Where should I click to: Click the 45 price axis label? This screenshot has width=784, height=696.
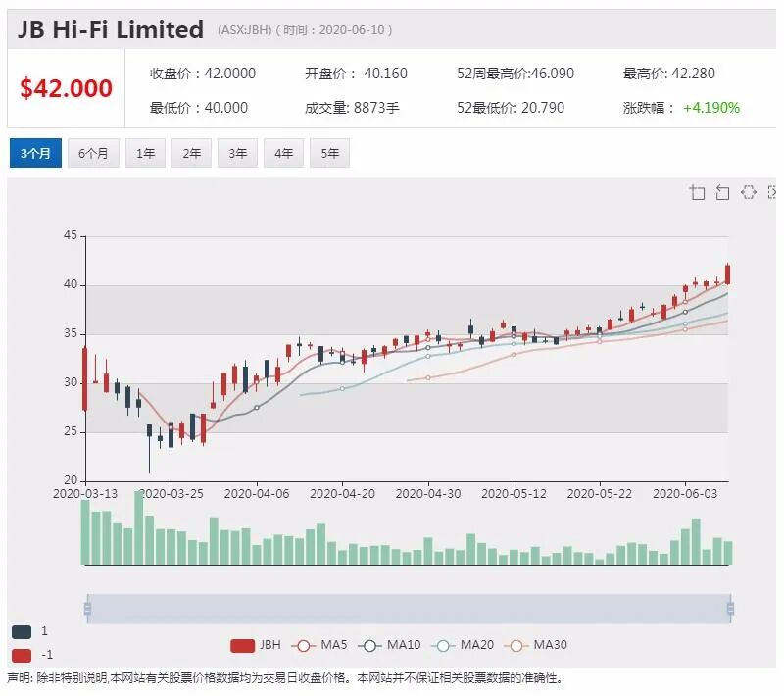[x=71, y=235]
